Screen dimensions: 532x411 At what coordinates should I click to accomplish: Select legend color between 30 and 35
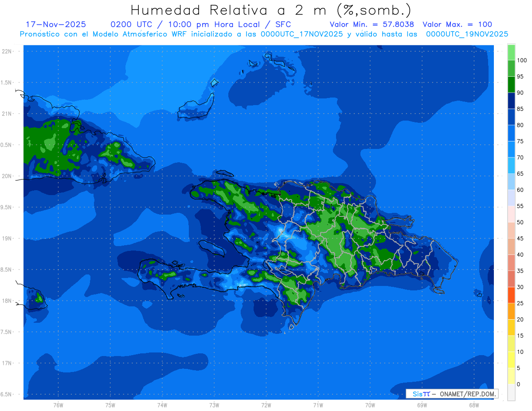pyautogui.click(x=511, y=279)
